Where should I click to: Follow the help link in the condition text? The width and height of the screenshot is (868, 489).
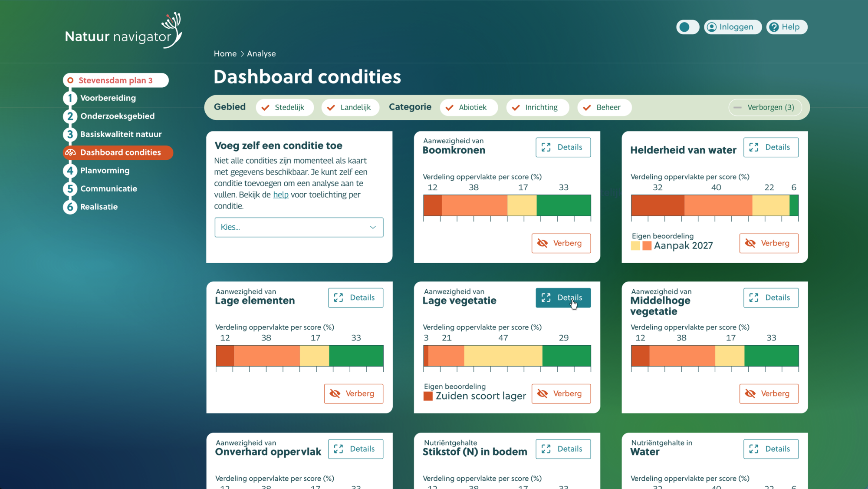point(281,195)
